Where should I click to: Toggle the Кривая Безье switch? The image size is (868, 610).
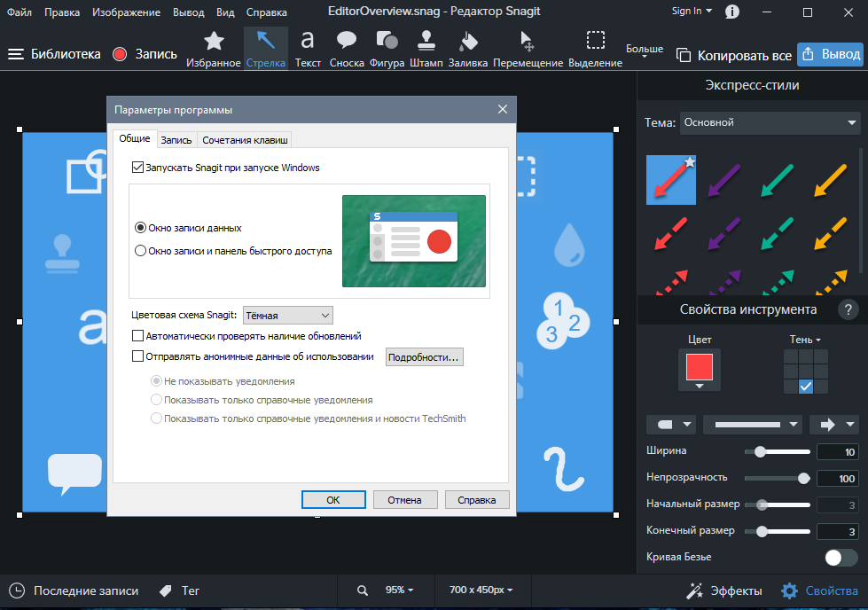pos(841,557)
